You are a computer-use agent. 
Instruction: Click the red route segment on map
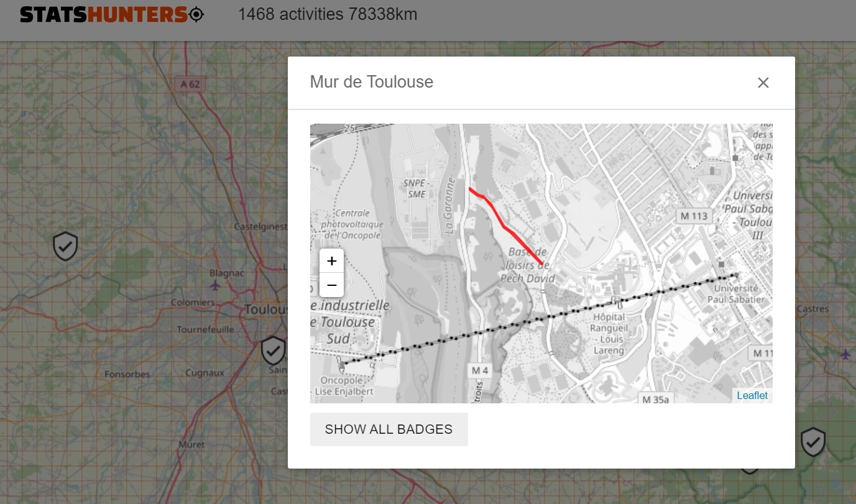pyautogui.click(x=504, y=225)
